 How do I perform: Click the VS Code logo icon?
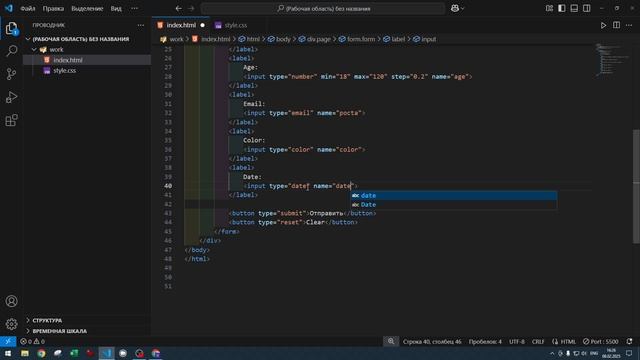[9, 8]
